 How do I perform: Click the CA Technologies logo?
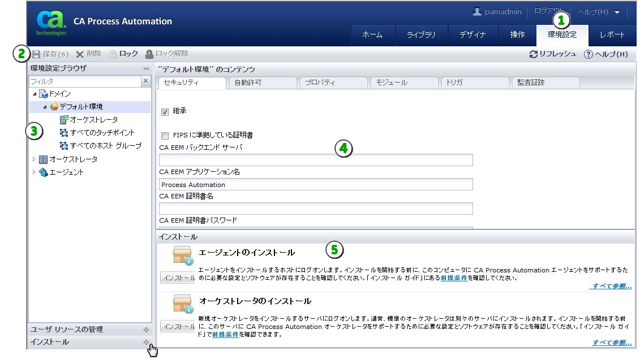point(51,23)
